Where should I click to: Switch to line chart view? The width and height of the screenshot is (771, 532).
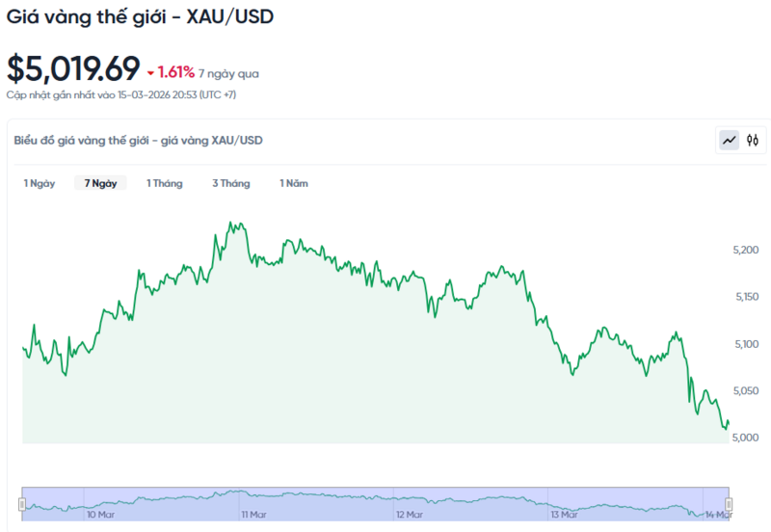pyautogui.click(x=730, y=141)
